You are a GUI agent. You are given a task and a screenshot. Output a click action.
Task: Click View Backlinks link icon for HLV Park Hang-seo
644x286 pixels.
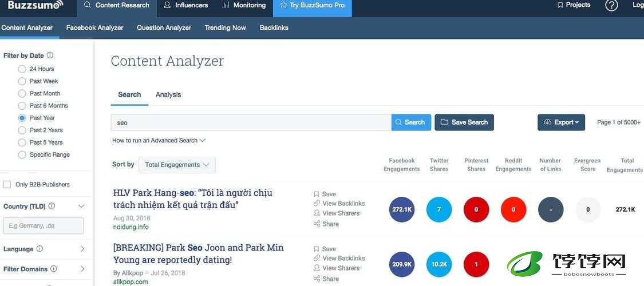tap(317, 203)
